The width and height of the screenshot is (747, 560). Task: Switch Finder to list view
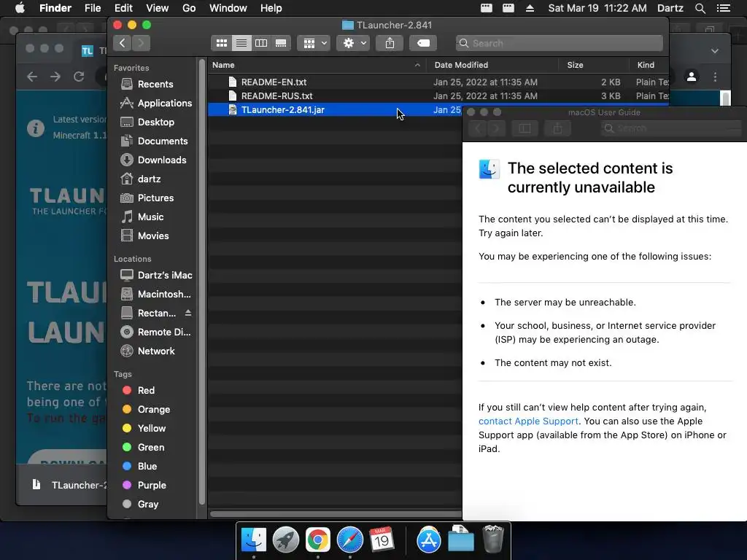(x=241, y=43)
